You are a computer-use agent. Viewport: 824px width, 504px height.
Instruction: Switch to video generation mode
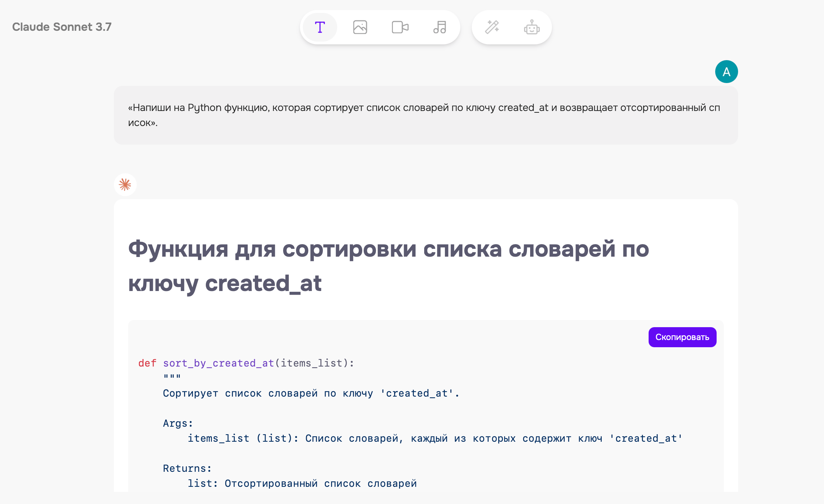[x=400, y=27]
